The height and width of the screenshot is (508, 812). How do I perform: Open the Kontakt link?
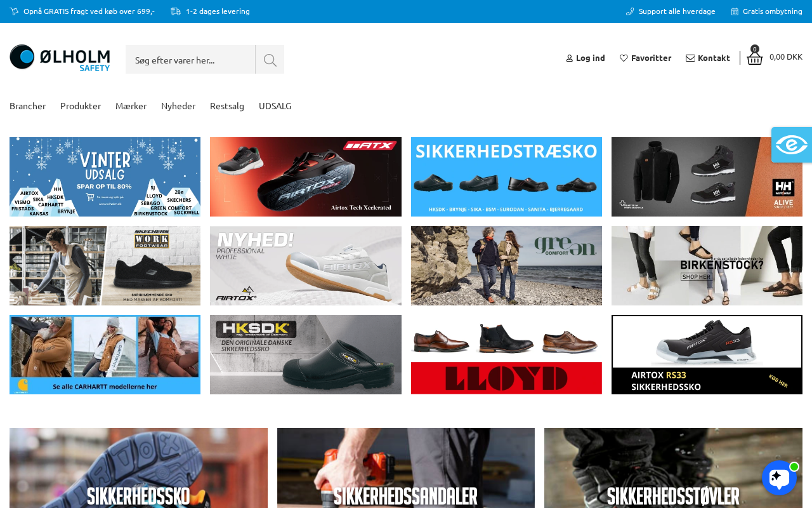click(714, 58)
